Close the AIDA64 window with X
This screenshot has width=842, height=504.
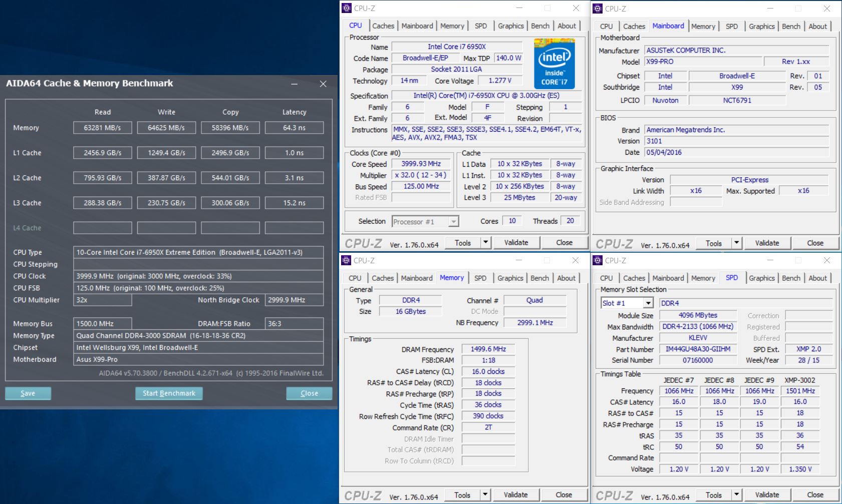click(x=323, y=84)
